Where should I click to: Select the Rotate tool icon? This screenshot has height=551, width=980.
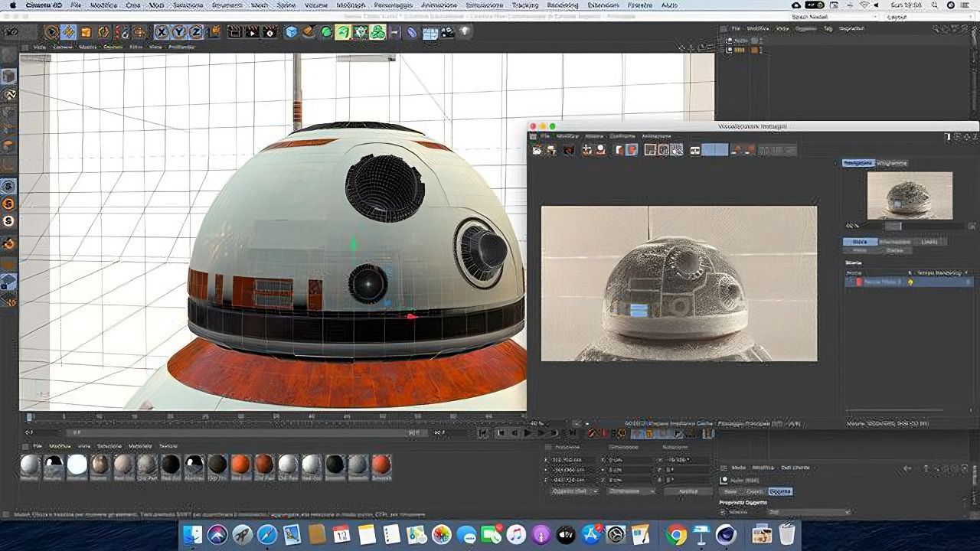(103, 32)
